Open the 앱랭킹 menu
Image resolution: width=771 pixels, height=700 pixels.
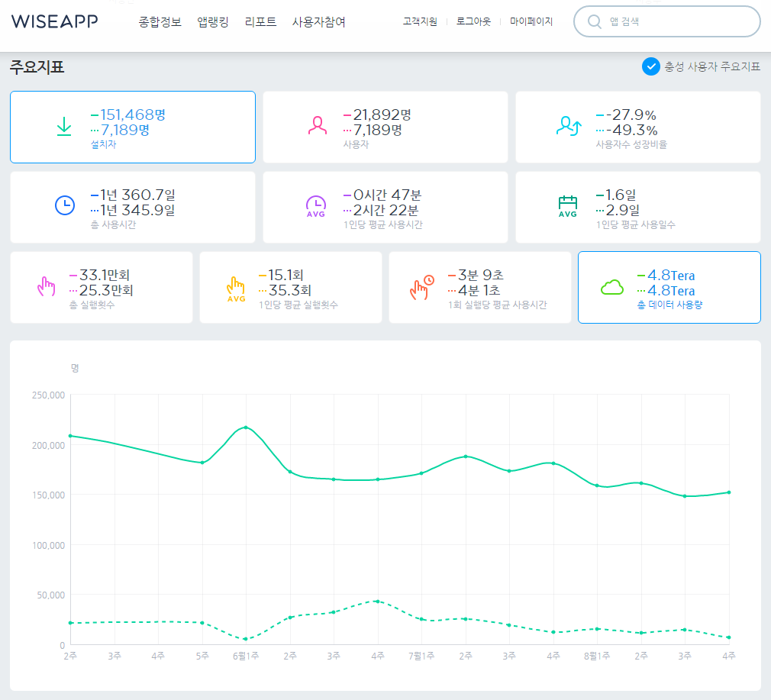point(213,21)
